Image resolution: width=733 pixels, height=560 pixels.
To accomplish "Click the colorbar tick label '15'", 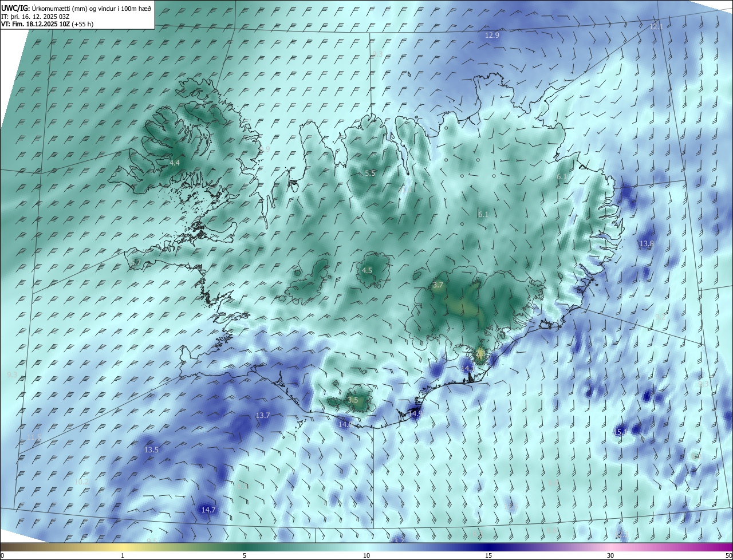I will coord(488,555).
